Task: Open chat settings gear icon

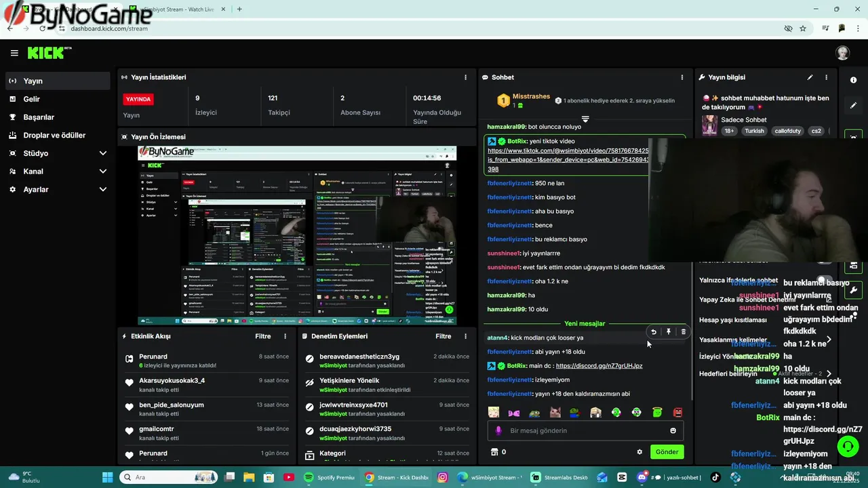Action: (x=639, y=451)
